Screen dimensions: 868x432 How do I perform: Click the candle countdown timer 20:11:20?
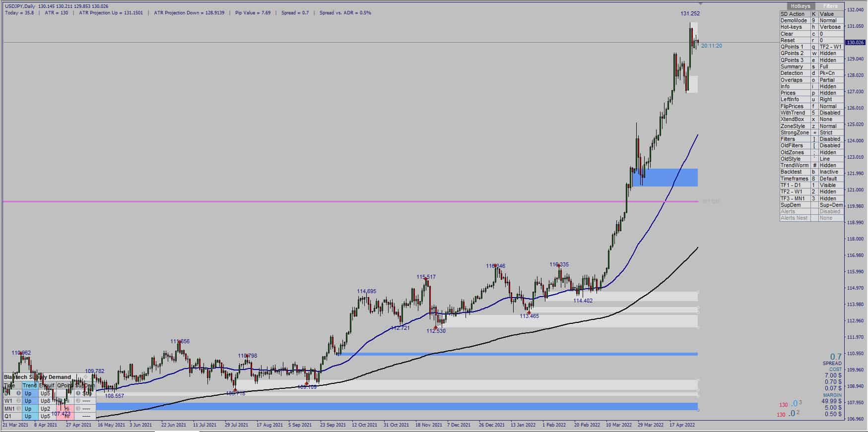712,46
